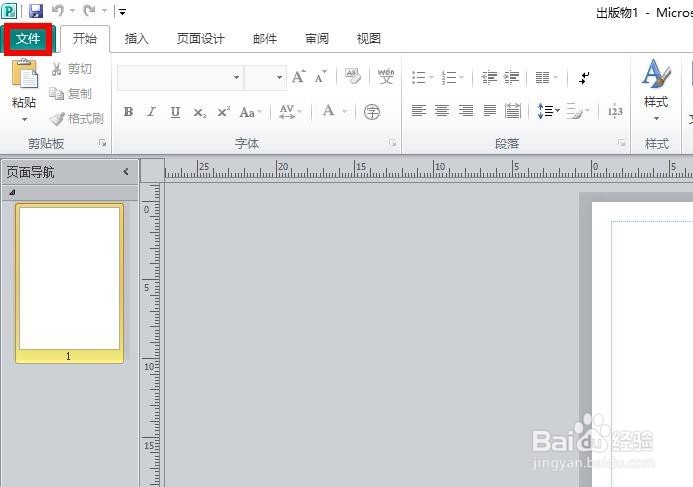This screenshot has height=487, width=693.
Task: Click the Increase Indent icon
Action: click(511, 78)
